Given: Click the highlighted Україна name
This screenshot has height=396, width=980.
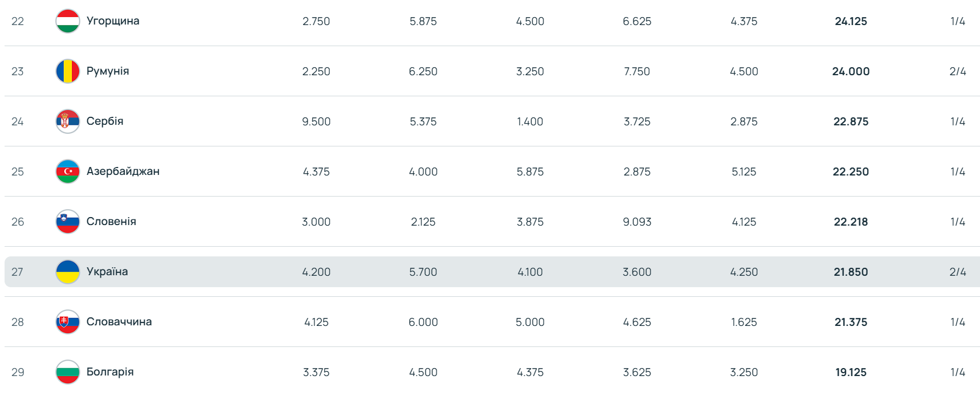Looking at the screenshot, I should click(107, 272).
